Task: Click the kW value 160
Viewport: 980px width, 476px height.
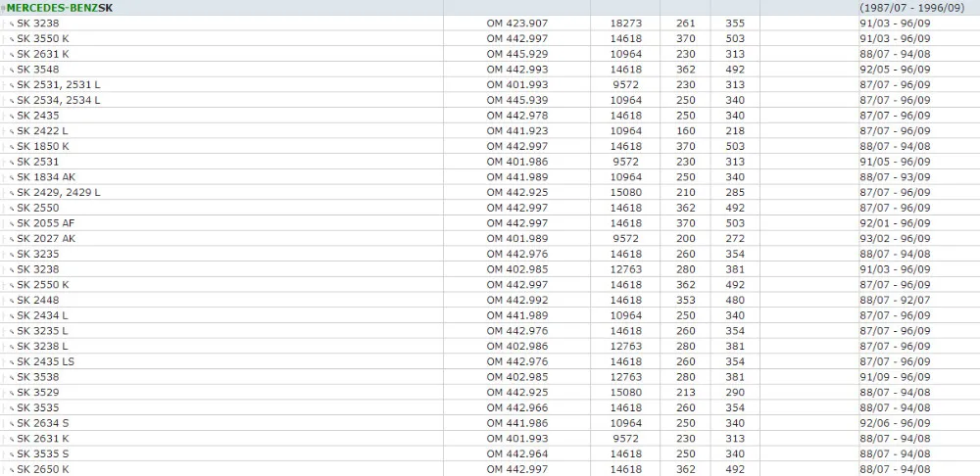Action: [686, 131]
